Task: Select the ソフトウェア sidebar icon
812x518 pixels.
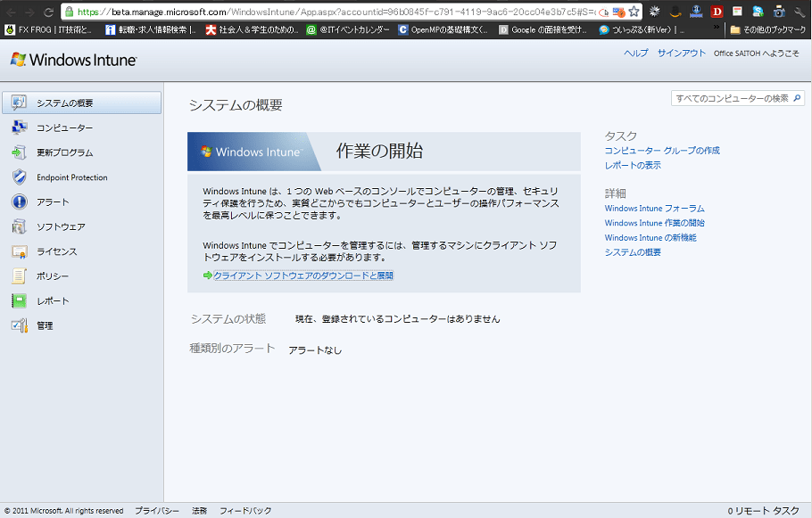Action: tap(21, 226)
